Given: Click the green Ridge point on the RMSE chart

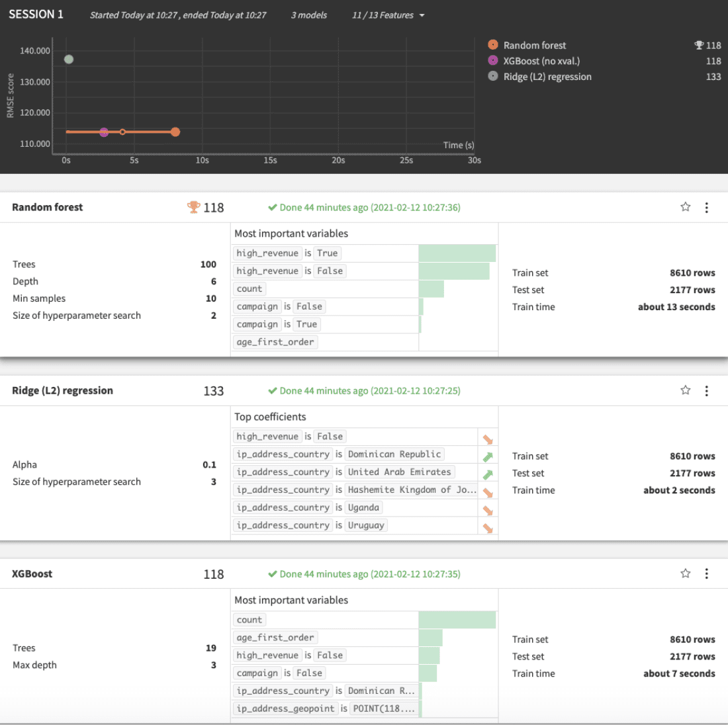Looking at the screenshot, I should 68,59.
